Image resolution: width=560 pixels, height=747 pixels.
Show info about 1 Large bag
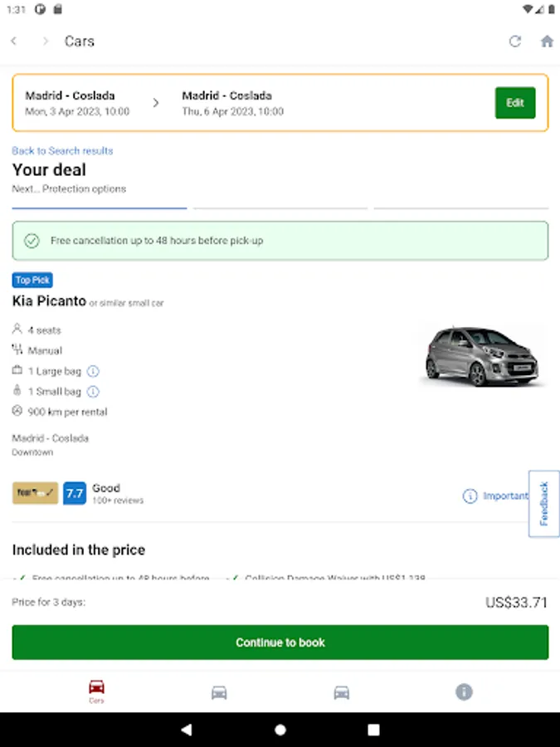point(93,371)
